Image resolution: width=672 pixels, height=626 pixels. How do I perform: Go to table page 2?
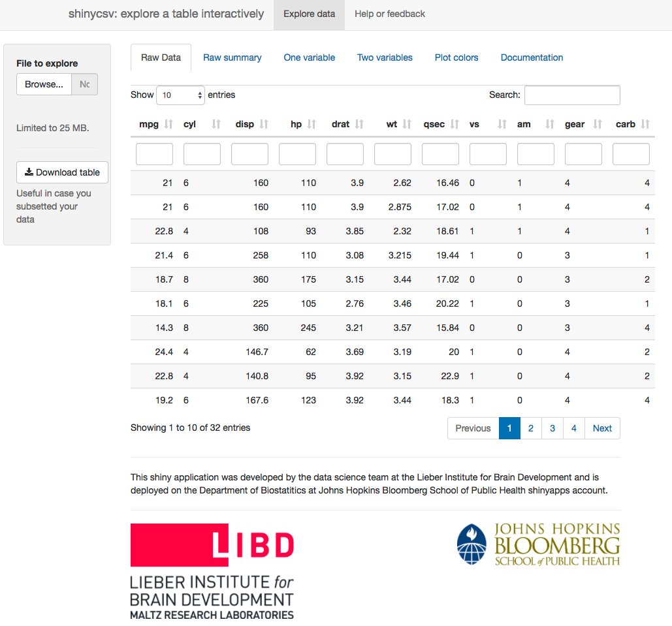[531, 428]
